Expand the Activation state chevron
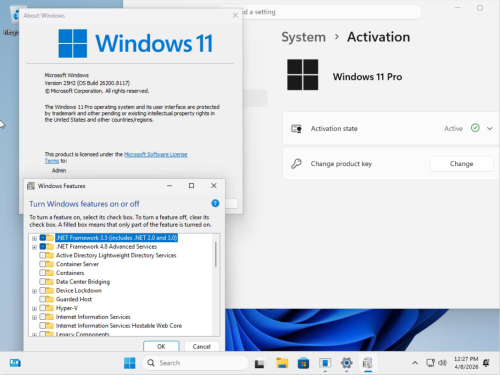Image resolution: width=500 pixels, height=375 pixels. (x=490, y=128)
